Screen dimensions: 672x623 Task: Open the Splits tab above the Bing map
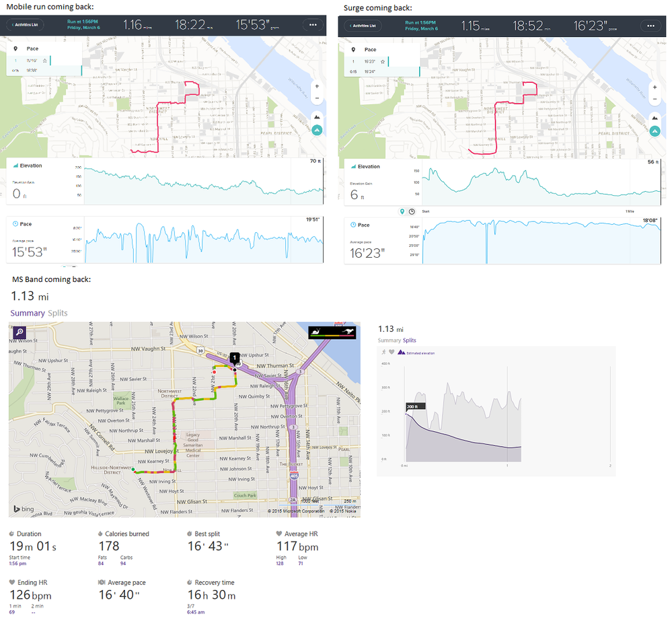pos(58,313)
